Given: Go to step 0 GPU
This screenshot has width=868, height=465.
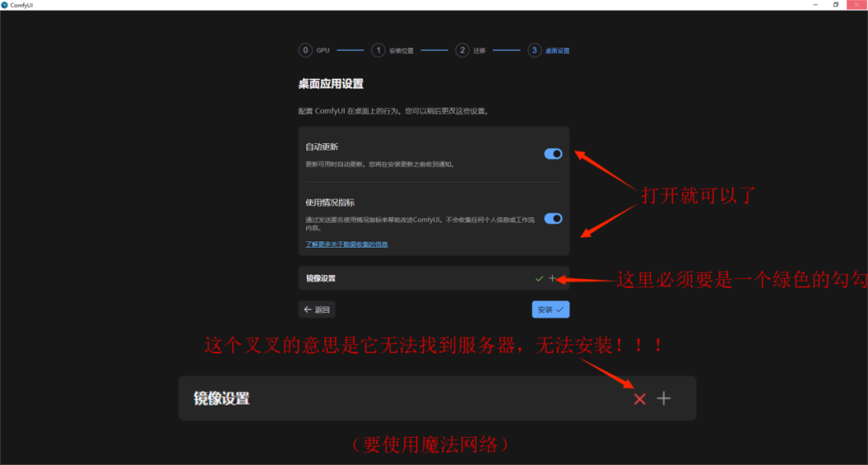Looking at the screenshot, I should 314,51.
